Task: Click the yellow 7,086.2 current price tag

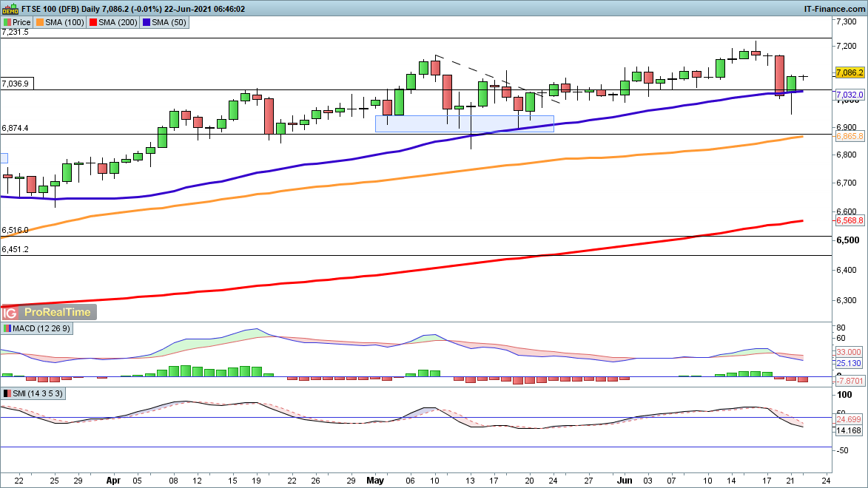Action: (850, 72)
